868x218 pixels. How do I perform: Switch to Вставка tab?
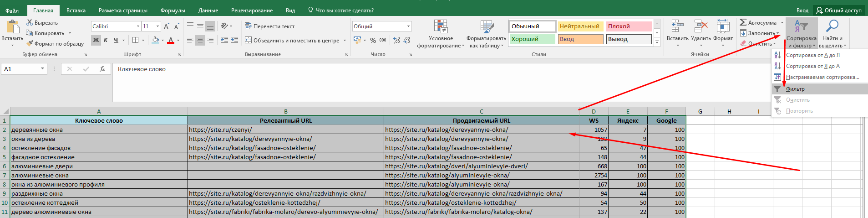point(76,10)
